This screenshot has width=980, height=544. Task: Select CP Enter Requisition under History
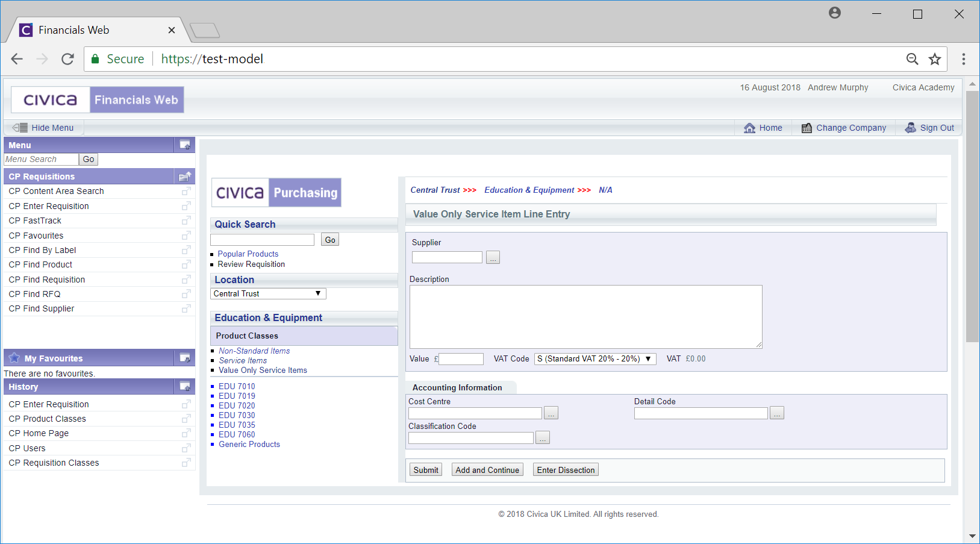point(49,404)
